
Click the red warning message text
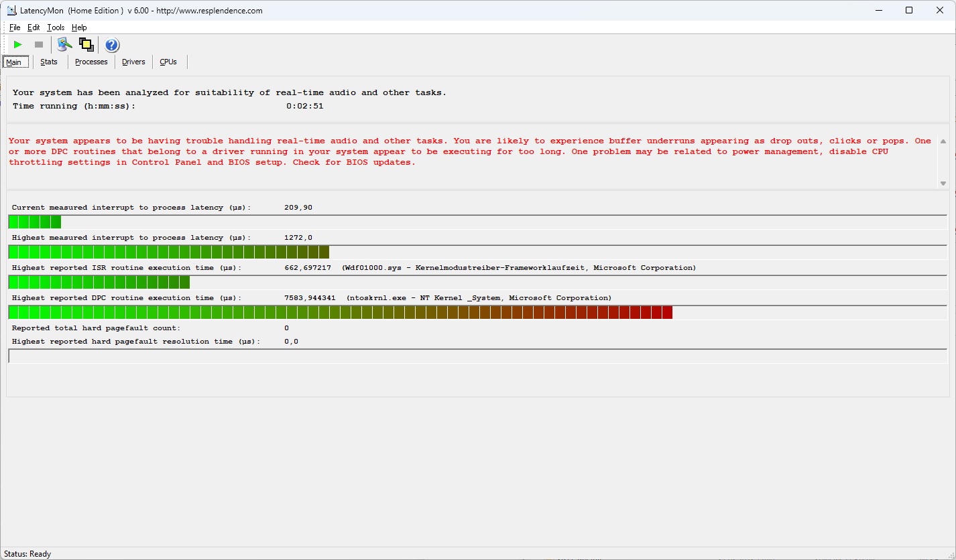coord(470,151)
